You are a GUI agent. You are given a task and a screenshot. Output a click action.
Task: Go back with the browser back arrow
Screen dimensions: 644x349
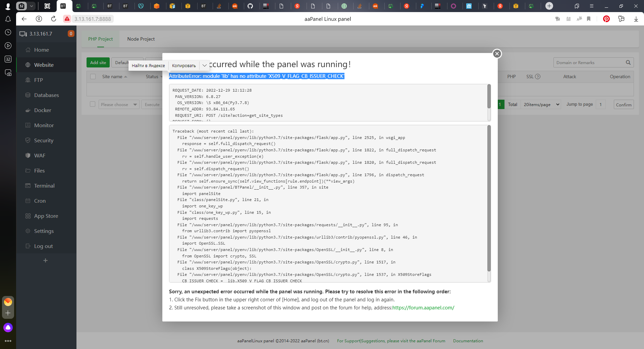tap(24, 19)
